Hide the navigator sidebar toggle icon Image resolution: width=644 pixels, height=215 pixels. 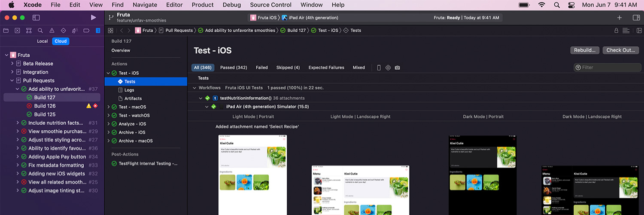[x=36, y=18]
